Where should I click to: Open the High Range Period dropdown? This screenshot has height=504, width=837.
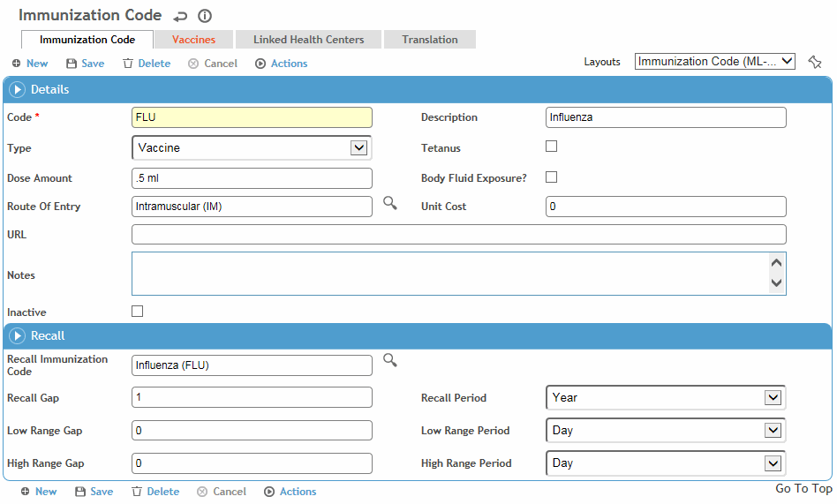coord(666,463)
